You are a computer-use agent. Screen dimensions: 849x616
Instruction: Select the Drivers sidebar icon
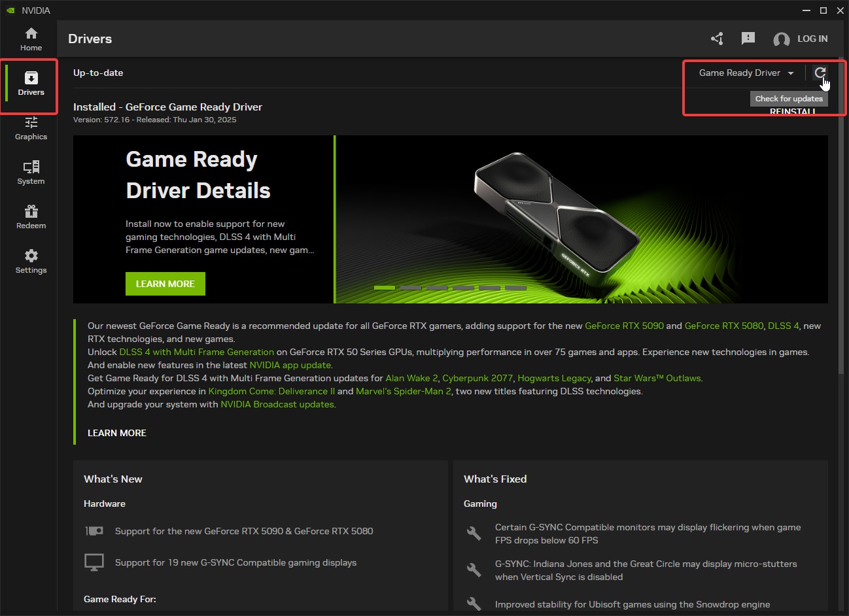pos(31,84)
